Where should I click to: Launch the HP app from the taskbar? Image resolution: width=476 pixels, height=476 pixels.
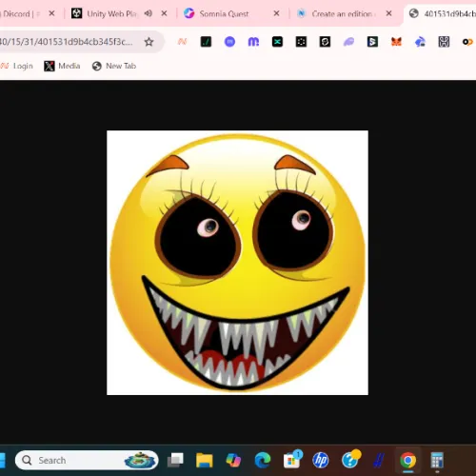321,460
